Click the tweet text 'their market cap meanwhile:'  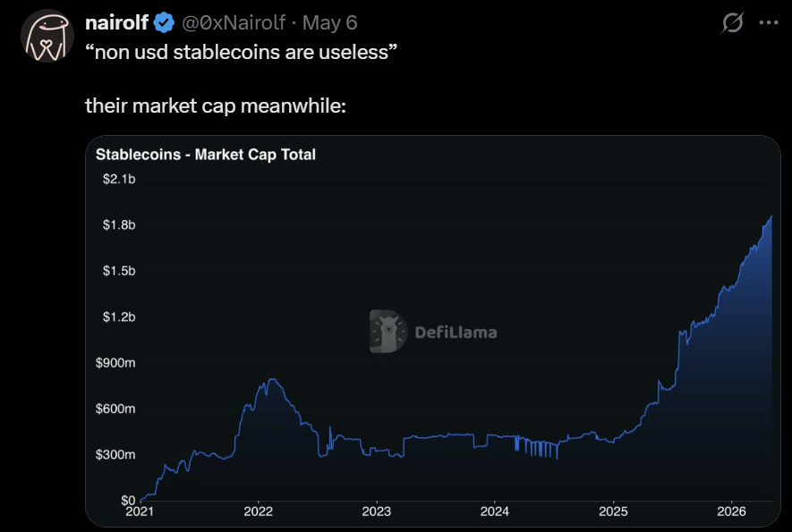[x=216, y=106]
